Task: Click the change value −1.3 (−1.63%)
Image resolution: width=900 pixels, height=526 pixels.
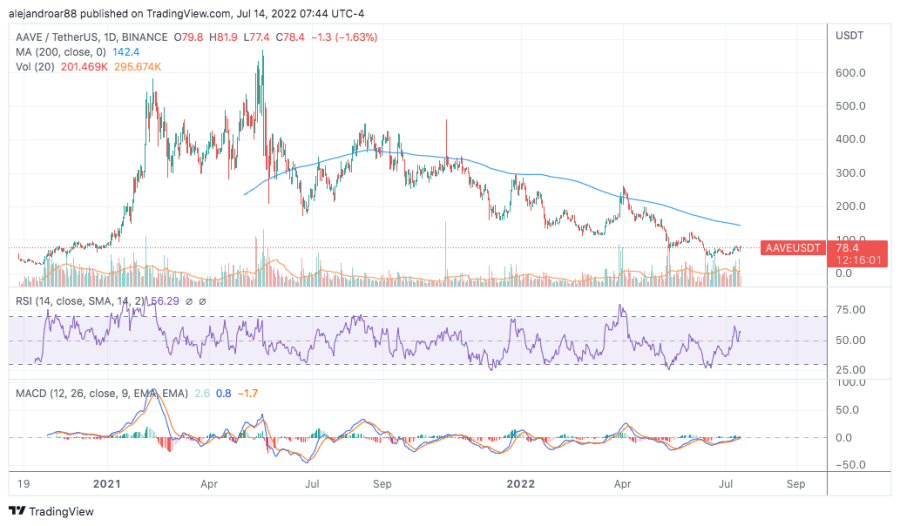Action: pyautogui.click(x=344, y=37)
